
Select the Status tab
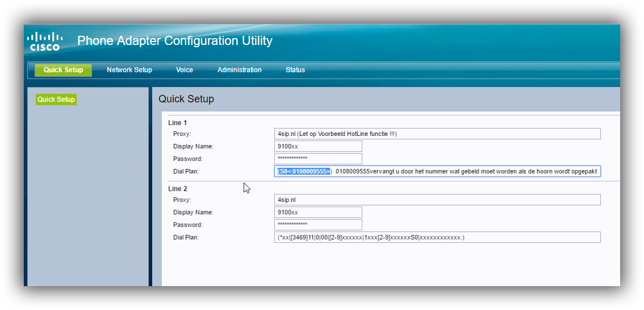(x=295, y=70)
